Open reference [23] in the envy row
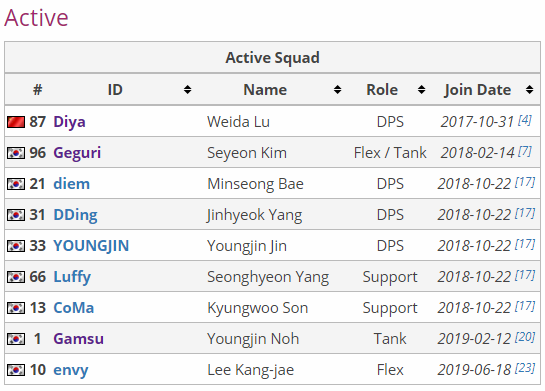 tap(524, 368)
